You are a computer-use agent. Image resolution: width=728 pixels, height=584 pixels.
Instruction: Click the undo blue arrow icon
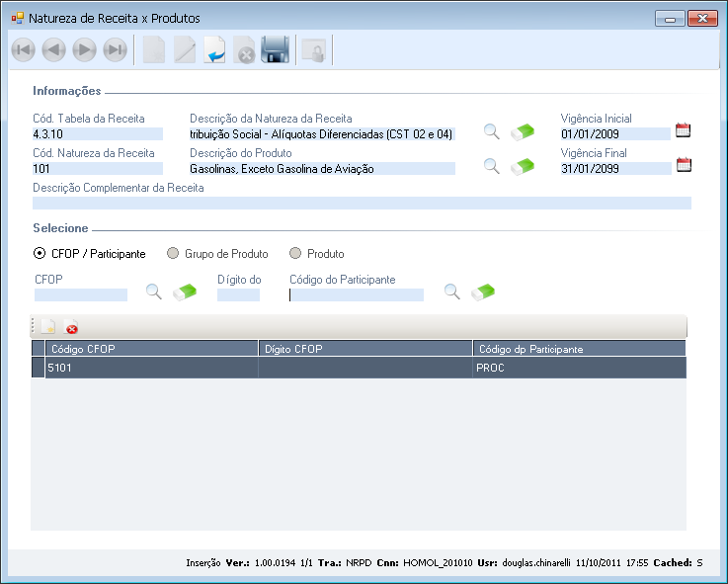[x=214, y=50]
